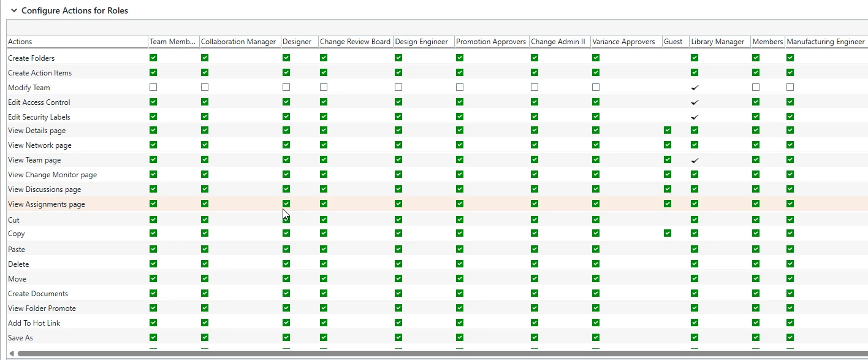Uncheck View Network page for Guest
The image size is (868, 360).
point(668,145)
